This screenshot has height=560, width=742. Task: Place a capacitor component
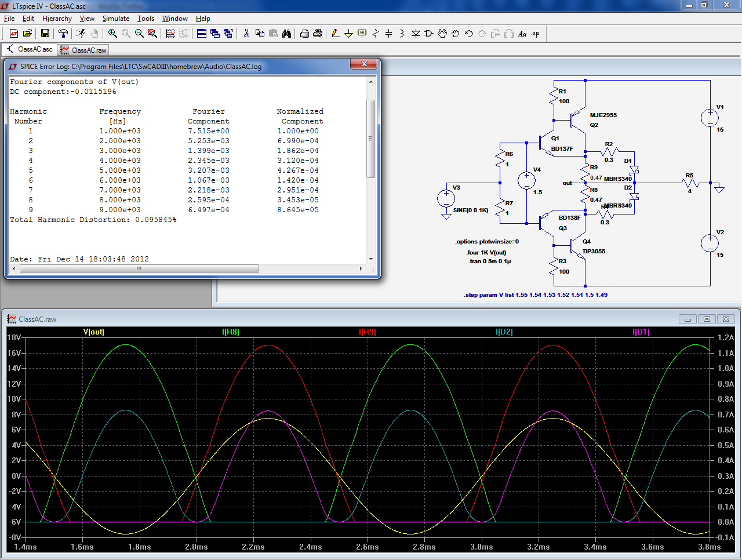tap(389, 34)
